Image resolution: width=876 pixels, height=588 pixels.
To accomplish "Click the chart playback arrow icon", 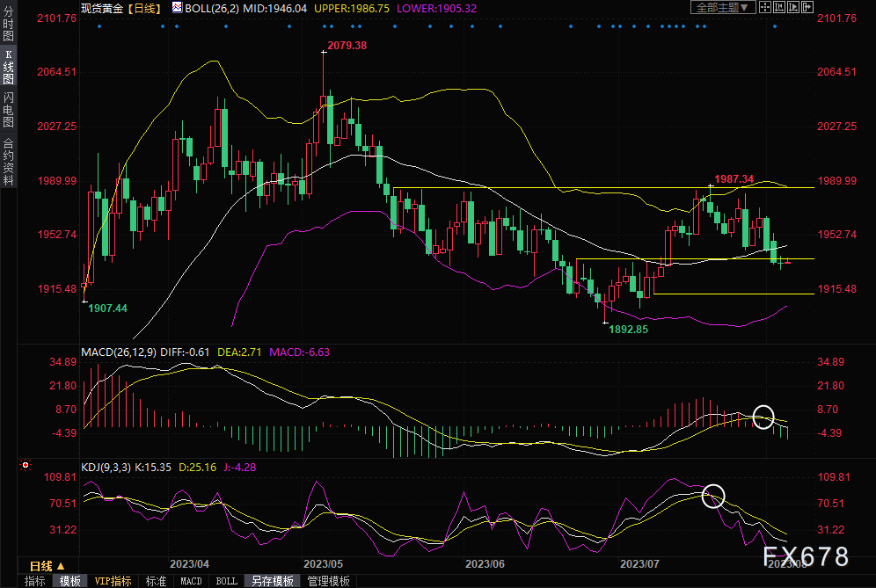I will pyautogui.click(x=792, y=7).
